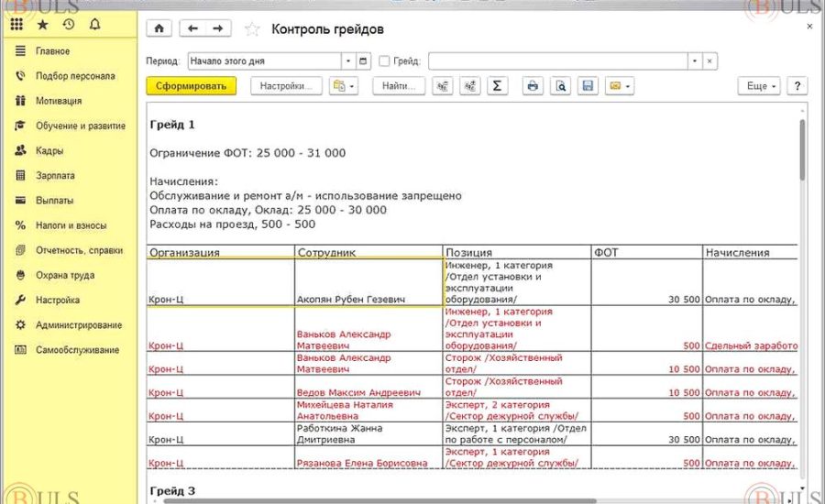Expand the Грейд dropdown arrow
The width and height of the screenshot is (825, 504).
695,61
